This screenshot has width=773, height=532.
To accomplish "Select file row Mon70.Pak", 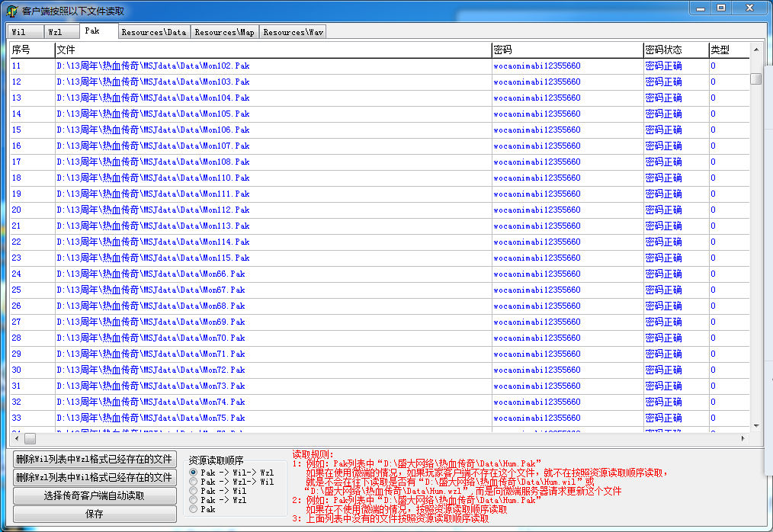I will pyautogui.click(x=380, y=338).
